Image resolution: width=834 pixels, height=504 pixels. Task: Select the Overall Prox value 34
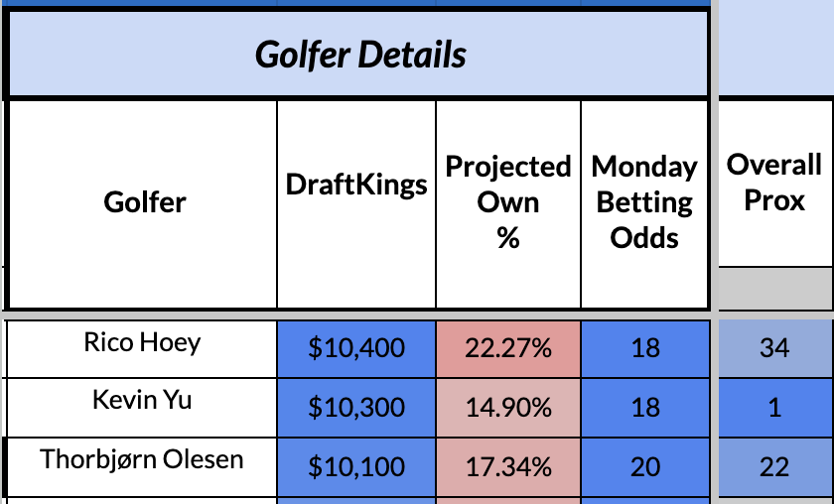click(x=774, y=347)
